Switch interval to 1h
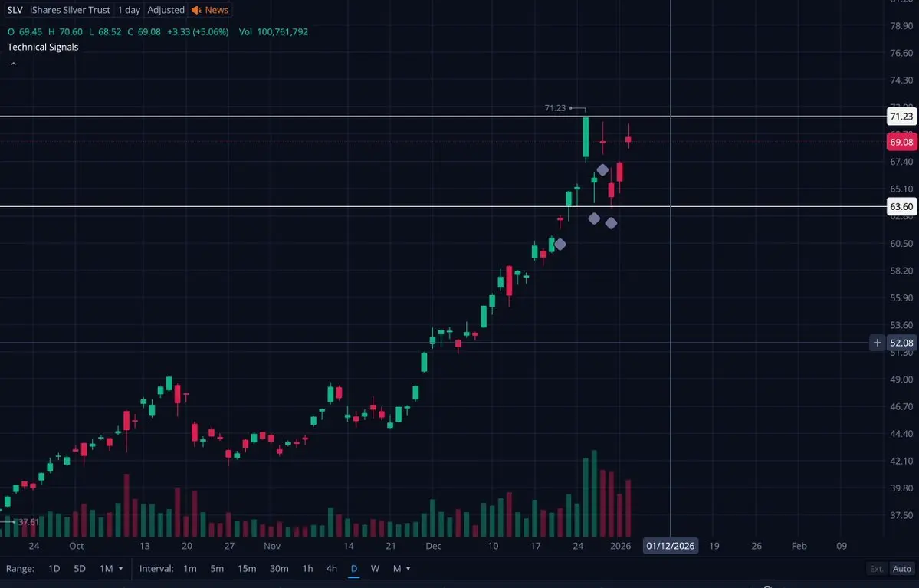Image resolution: width=919 pixels, height=588 pixels. tap(307, 569)
